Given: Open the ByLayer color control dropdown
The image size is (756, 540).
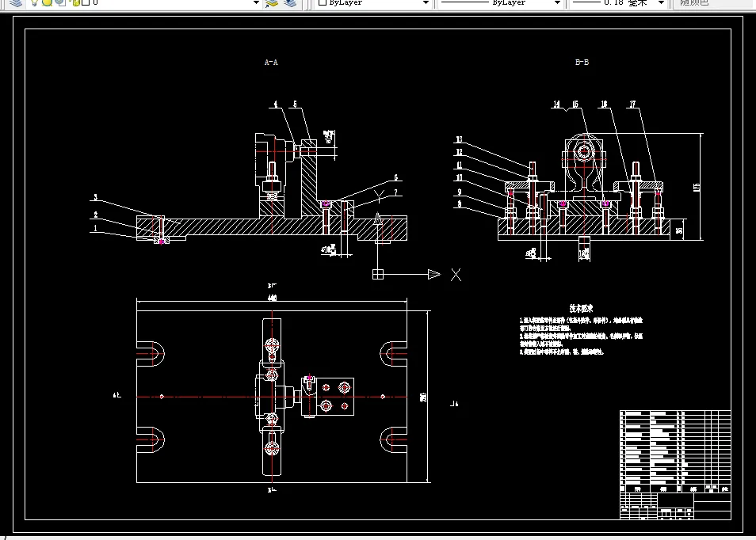Looking at the screenshot, I should click(x=372, y=3).
